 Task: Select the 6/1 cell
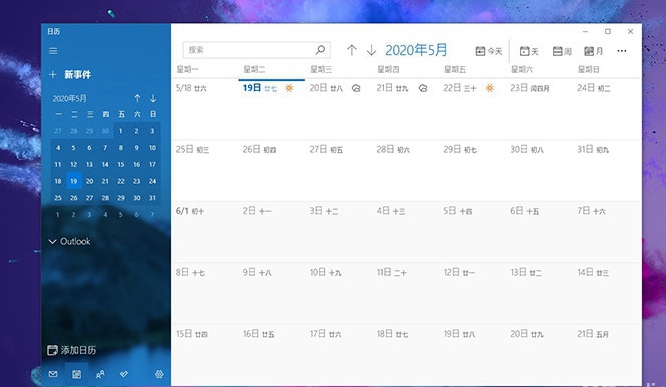pos(205,232)
